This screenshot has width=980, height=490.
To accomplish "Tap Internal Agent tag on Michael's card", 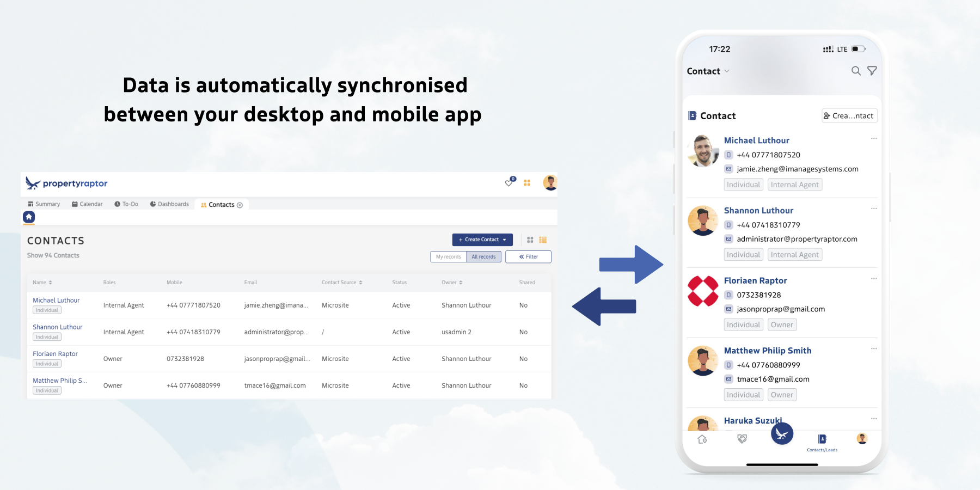I will (794, 185).
